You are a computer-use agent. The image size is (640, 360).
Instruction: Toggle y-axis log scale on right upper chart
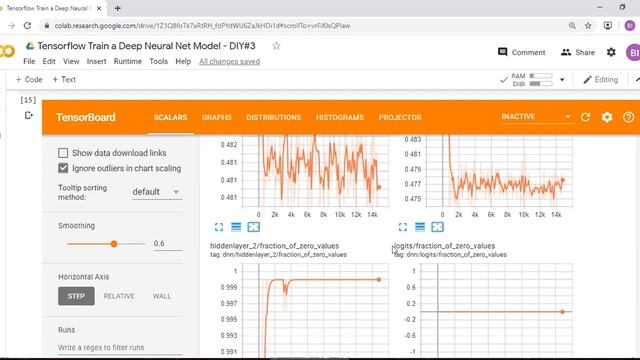click(x=420, y=227)
